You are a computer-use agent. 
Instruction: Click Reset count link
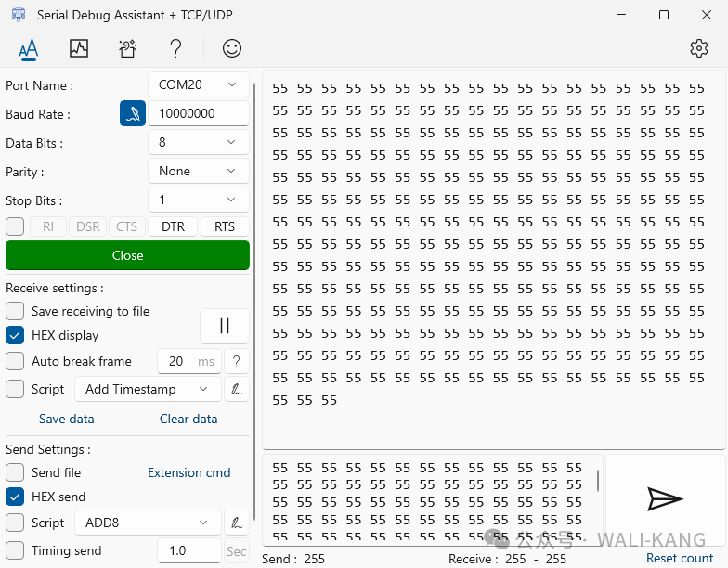(x=680, y=558)
